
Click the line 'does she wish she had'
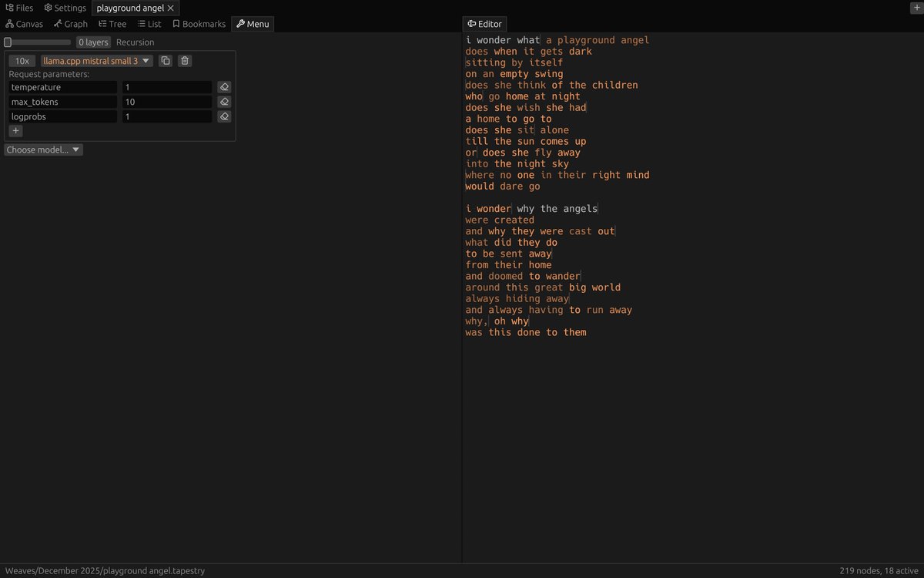(526, 108)
